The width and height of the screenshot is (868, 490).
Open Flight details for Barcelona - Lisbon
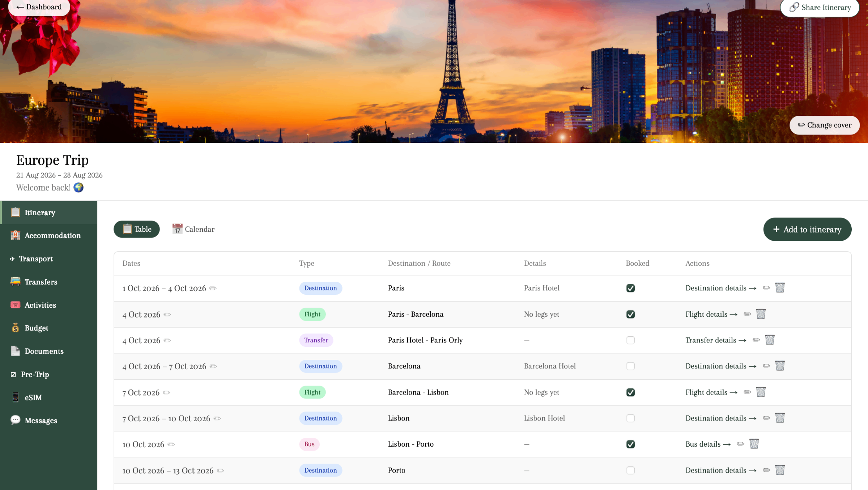(711, 392)
